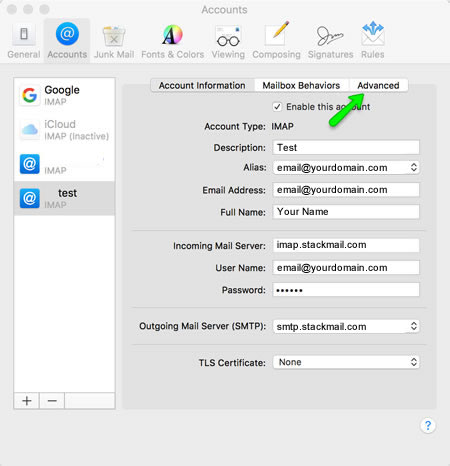Open the Composing preferences pane
Image resolution: width=450 pixels, height=466 pixels.
click(276, 41)
